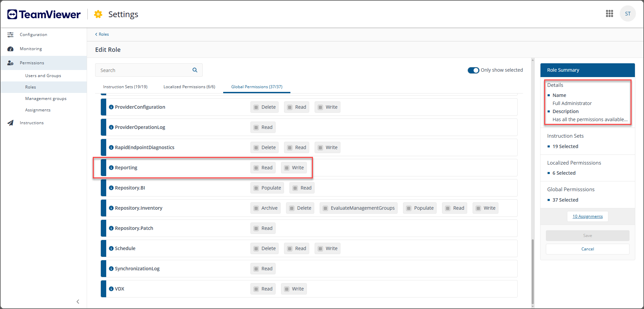Switch to Localized Permissions tab
644x309 pixels.
click(189, 87)
